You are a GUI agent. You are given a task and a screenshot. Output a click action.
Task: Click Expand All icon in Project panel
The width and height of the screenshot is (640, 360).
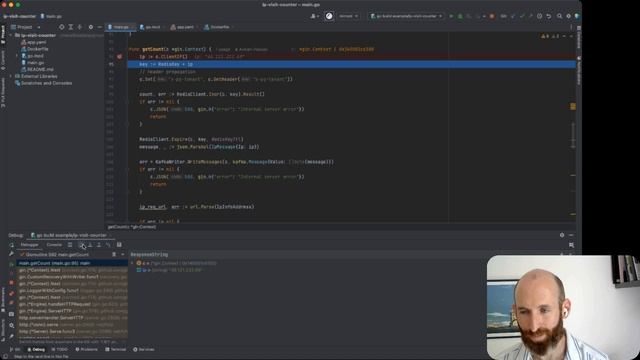click(71, 27)
